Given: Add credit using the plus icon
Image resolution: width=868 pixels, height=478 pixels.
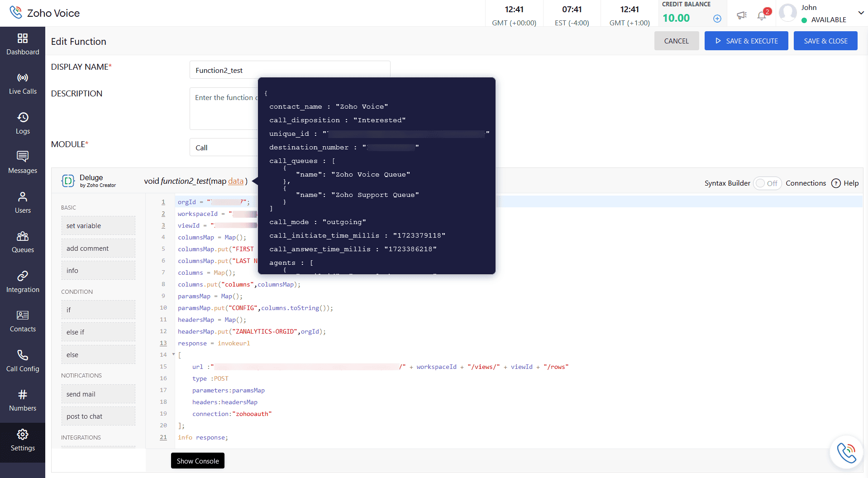Looking at the screenshot, I should pos(717,19).
